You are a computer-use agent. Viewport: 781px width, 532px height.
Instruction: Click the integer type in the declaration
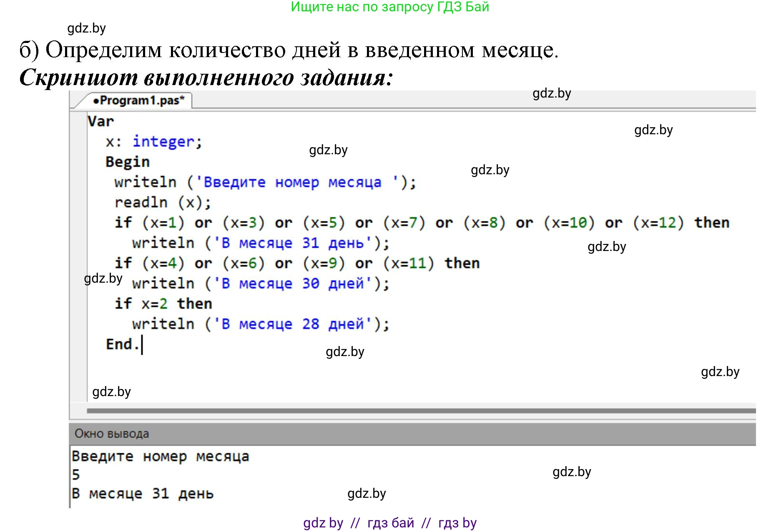(x=163, y=142)
